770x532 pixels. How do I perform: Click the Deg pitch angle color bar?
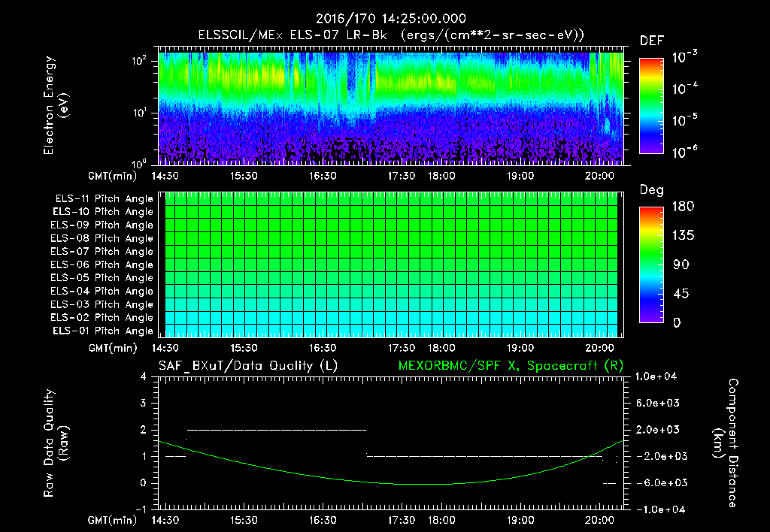[650, 264]
